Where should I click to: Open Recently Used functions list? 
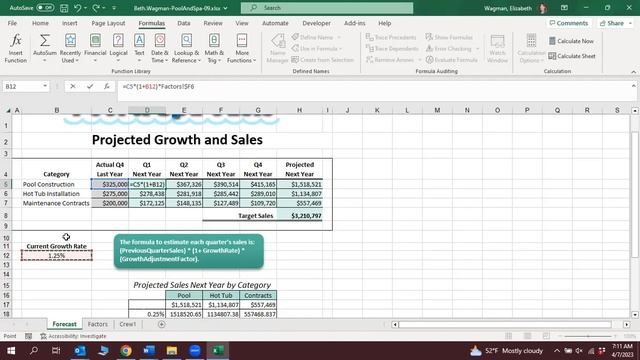click(70, 48)
